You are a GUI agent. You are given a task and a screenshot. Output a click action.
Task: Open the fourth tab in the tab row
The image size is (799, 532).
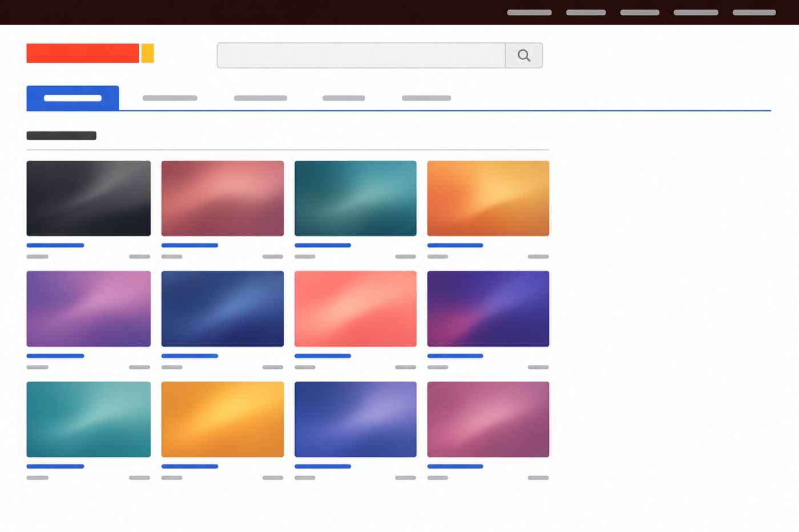(344, 98)
